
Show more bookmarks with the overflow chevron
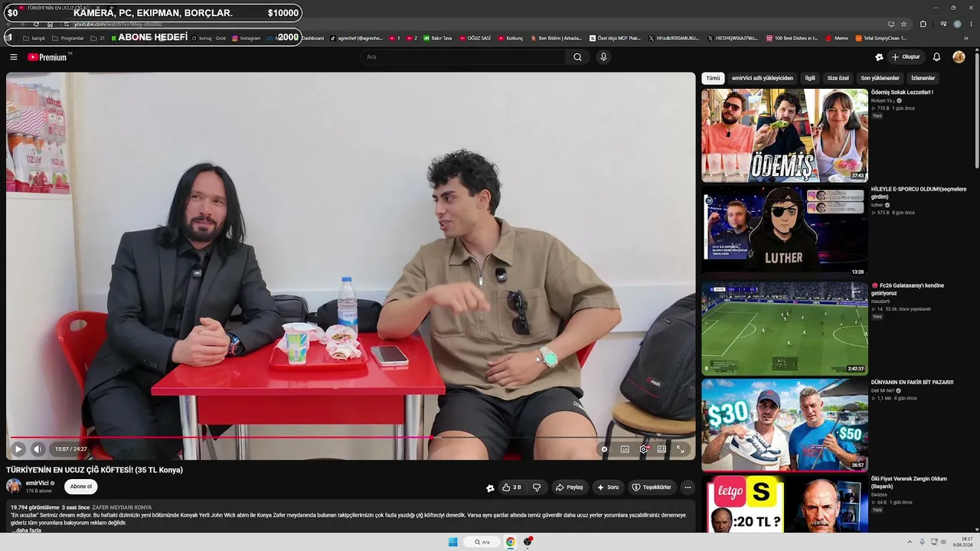pos(966,38)
